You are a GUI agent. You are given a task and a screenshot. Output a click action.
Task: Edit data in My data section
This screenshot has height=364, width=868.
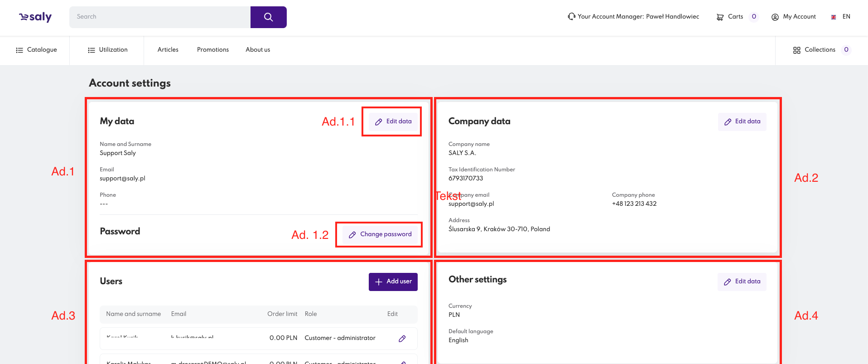coord(393,121)
